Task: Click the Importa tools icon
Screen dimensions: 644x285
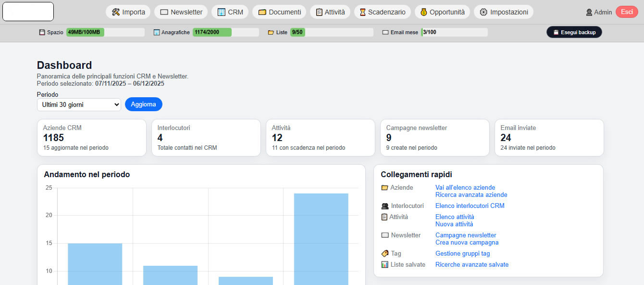Action: 115,12
